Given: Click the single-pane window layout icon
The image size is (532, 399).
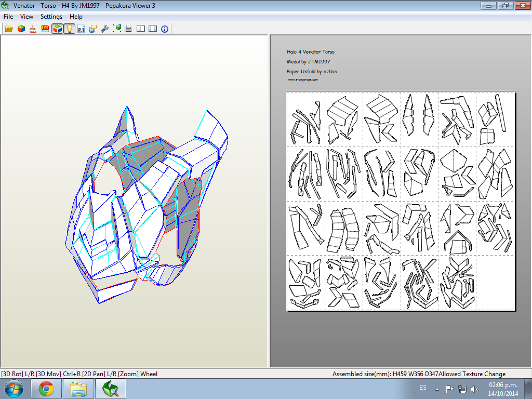Looking at the screenshot, I should click(153, 29).
